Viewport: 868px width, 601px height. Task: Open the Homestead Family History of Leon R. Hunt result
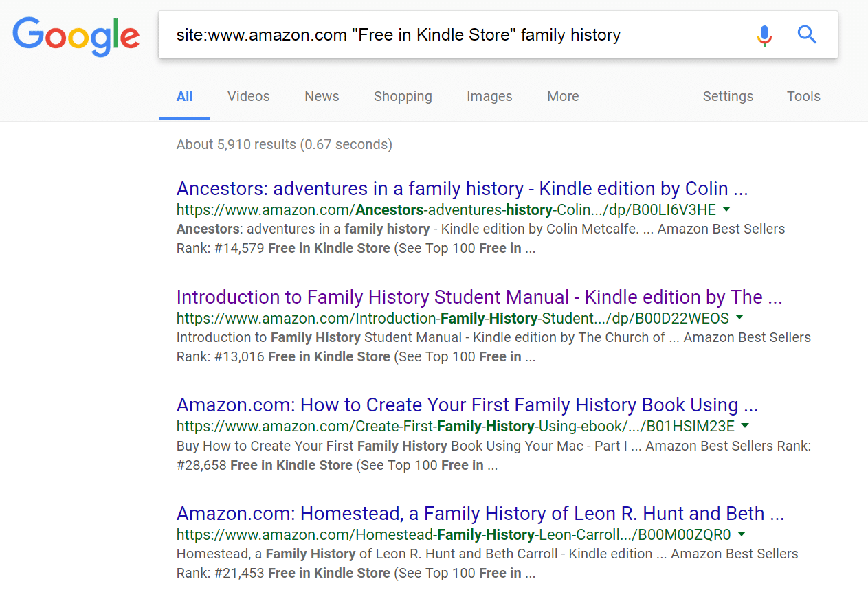pyautogui.click(x=480, y=514)
